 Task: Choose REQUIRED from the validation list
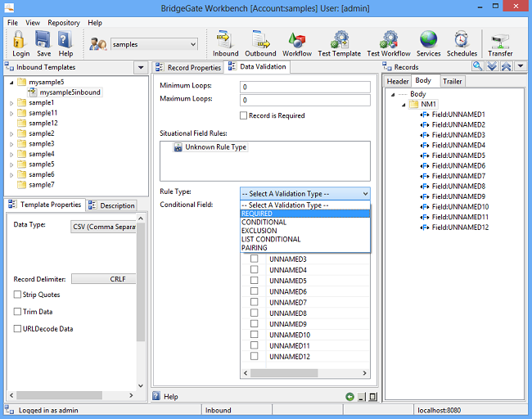pyautogui.click(x=305, y=214)
